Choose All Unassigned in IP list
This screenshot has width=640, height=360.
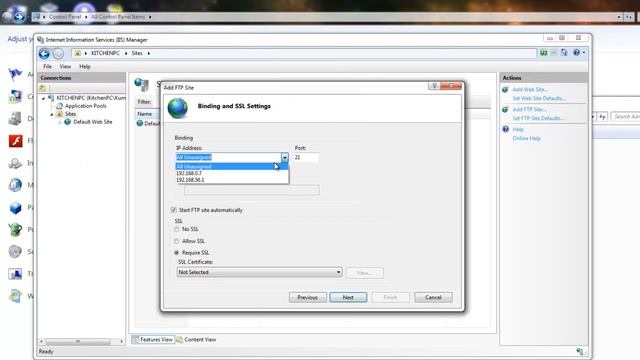pos(232,167)
